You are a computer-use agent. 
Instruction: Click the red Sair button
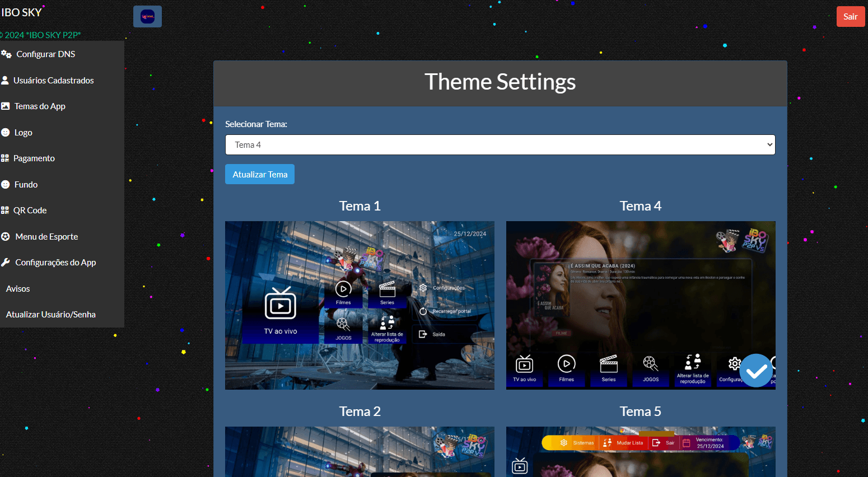pyautogui.click(x=850, y=17)
